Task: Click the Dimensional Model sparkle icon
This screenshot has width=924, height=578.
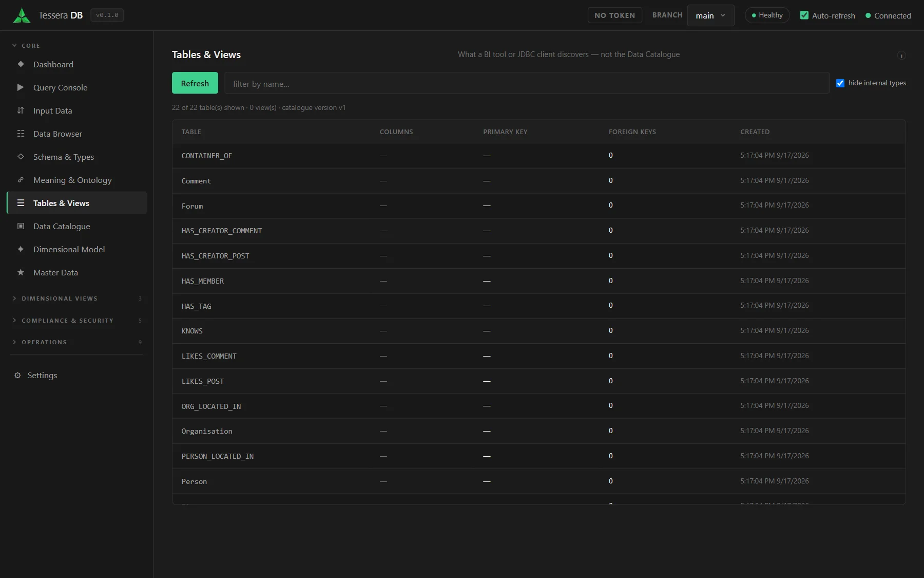Action: [21, 249]
